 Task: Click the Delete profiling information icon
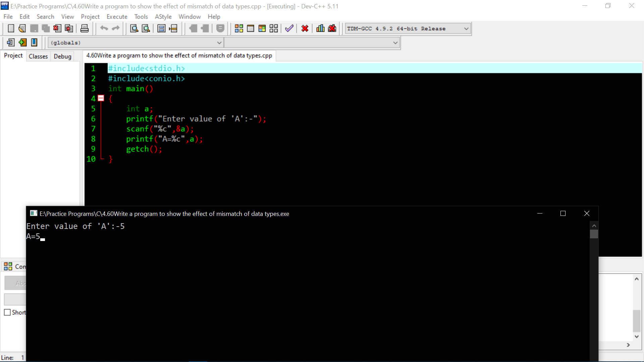[x=332, y=28]
